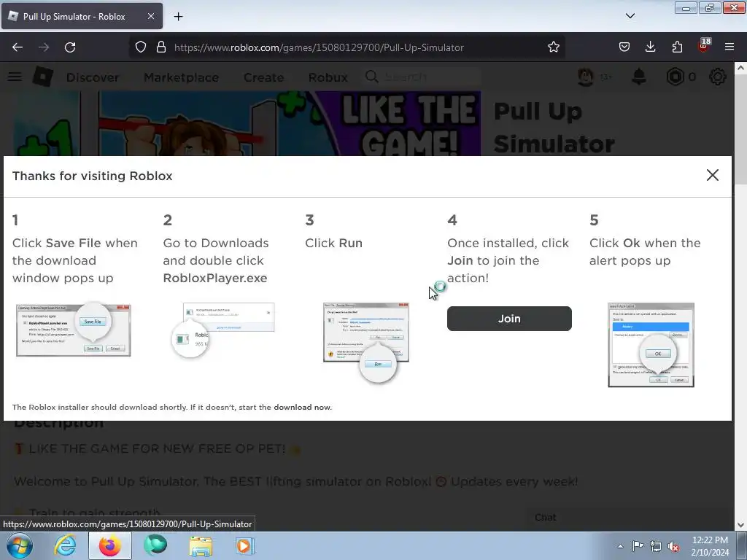This screenshot has width=747, height=560.
Task: Bookmark this page with the star icon
Action: pyautogui.click(x=553, y=47)
